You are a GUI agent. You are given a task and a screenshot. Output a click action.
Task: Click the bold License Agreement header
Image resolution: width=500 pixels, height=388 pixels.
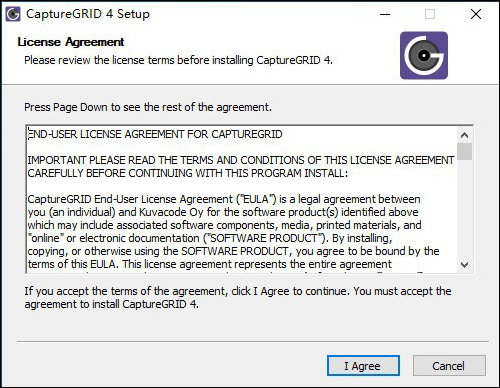pyautogui.click(x=71, y=42)
